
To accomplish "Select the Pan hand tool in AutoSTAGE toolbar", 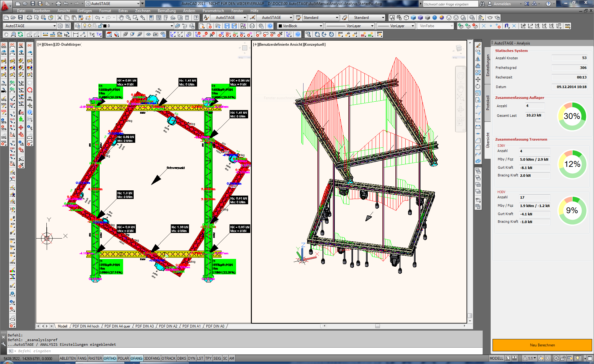I will [x=6, y=34].
